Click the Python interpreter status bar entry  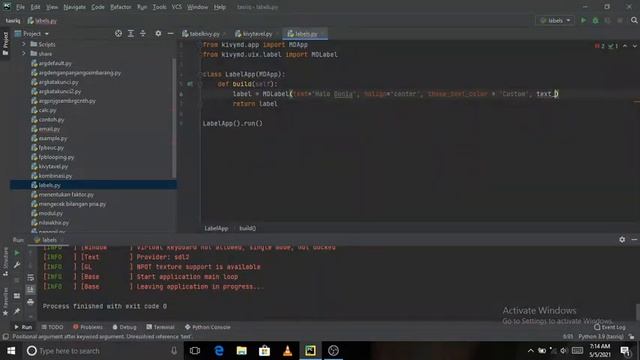pyautogui.click(x=601, y=336)
